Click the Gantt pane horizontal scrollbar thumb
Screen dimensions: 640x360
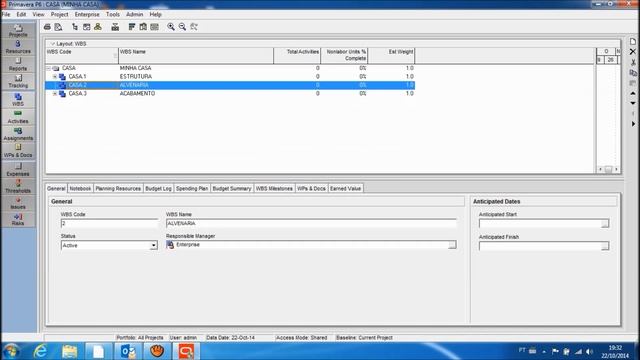(x=608, y=169)
